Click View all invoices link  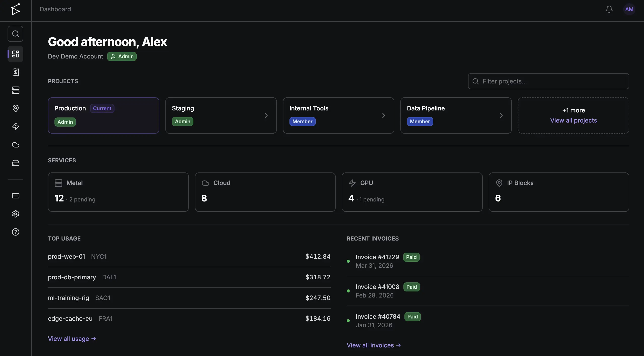pyautogui.click(x=374, y=345)
